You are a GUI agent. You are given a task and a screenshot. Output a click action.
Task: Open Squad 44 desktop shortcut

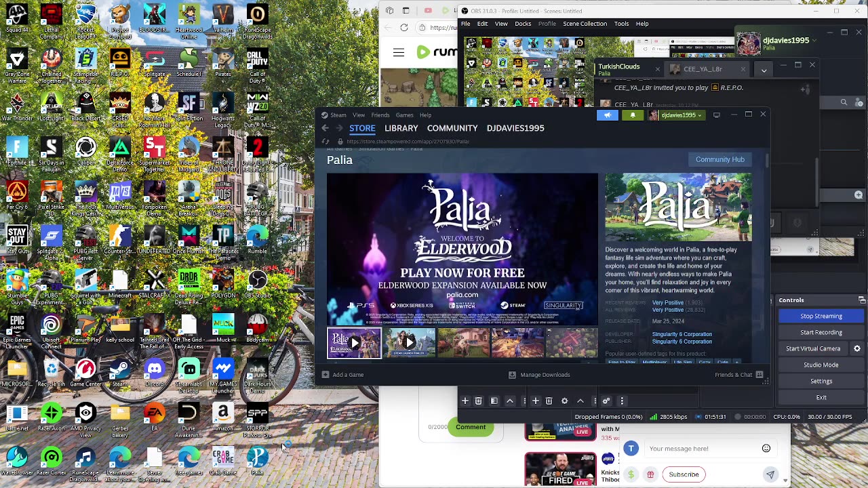(17, 19)
